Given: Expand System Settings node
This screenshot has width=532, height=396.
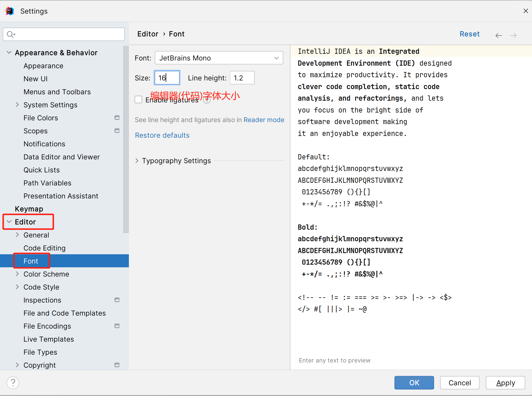Looking at the screenshot, I should pyautogui.click(x=17, y=104).
